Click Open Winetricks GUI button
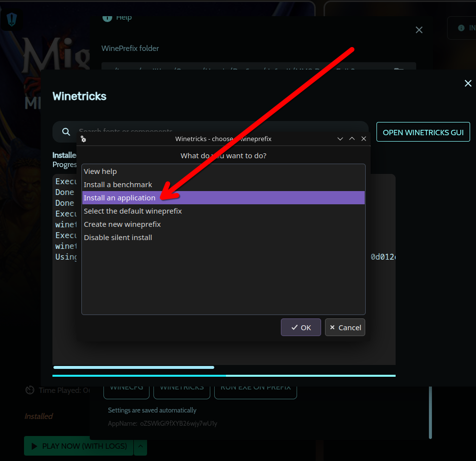Image resolution: width=476 pixels, height=461 pixels. (x=423, y=132)
